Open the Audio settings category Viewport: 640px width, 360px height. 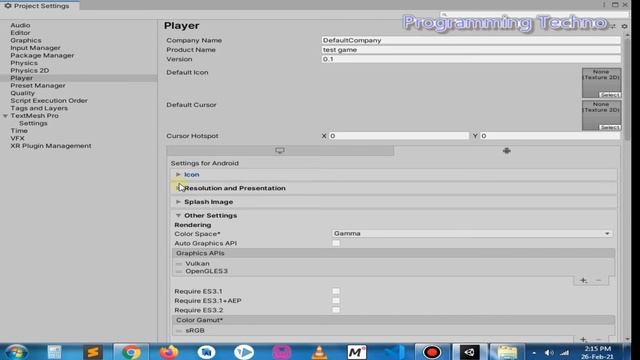[x=20, y=25]
